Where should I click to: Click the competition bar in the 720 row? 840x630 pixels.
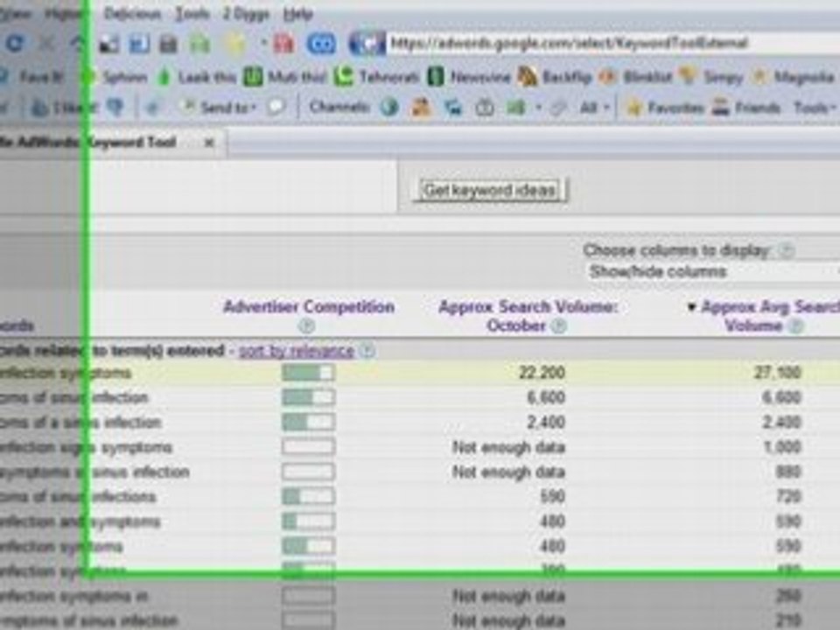(308, 497)
